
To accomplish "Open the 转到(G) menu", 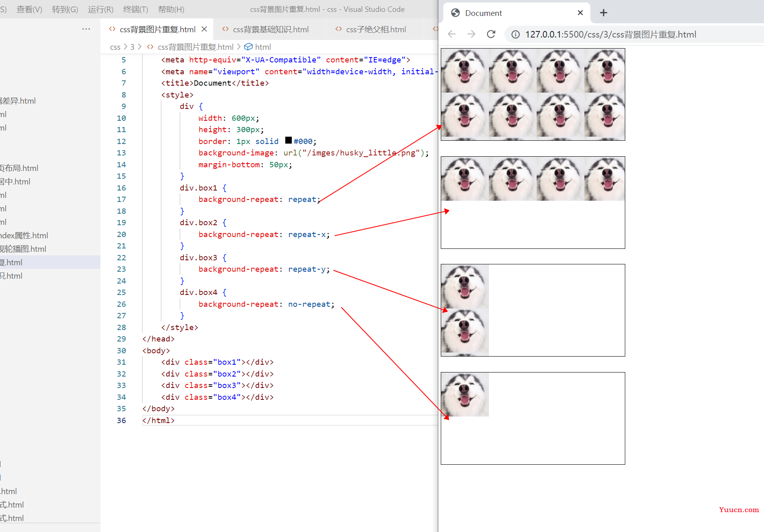I will tap(65, 9).
